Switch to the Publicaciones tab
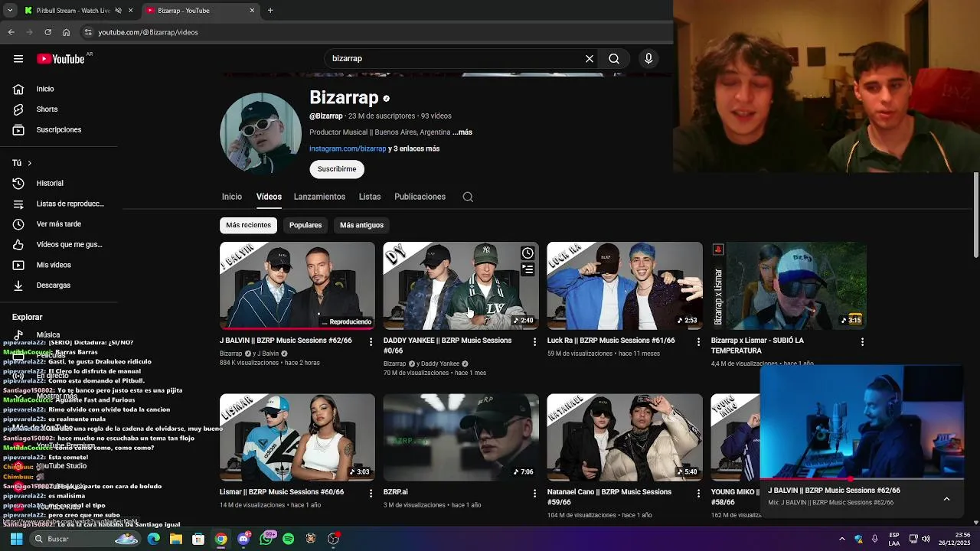The height and width of the screenshot is (551, 980). click(420, 197)
